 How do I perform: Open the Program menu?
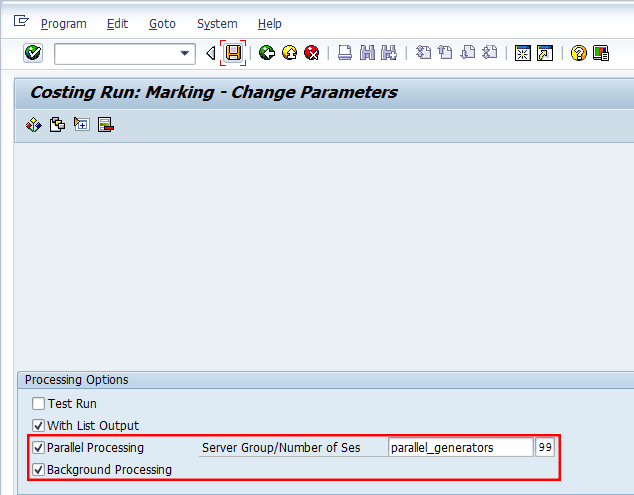pos(63,24)
